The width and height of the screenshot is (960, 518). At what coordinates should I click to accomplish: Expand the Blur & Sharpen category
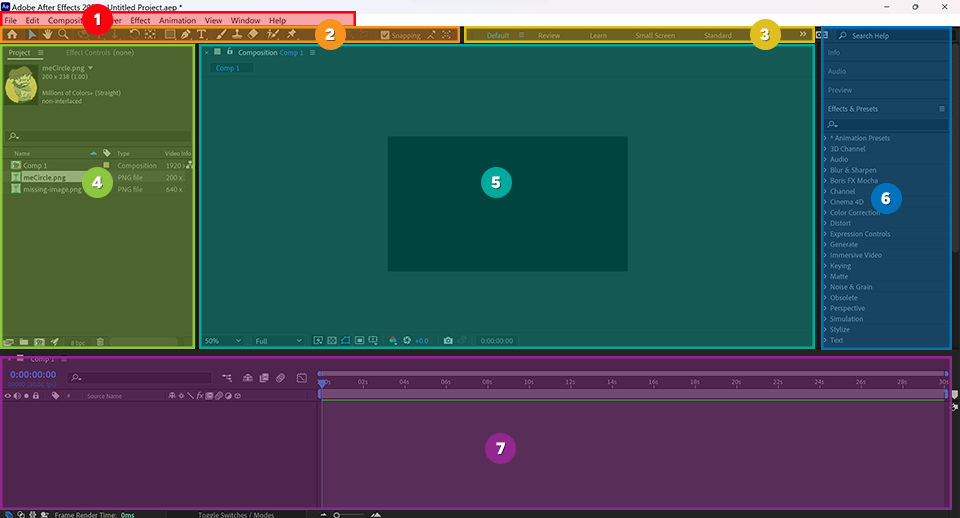point(825,170)
